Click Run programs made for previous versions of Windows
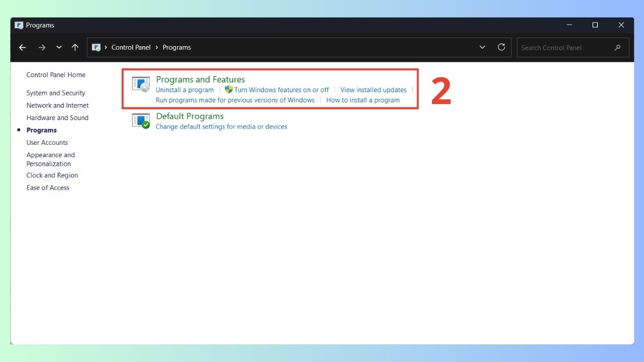The width and height of the screenshot is (644, 362). point(235,100)
